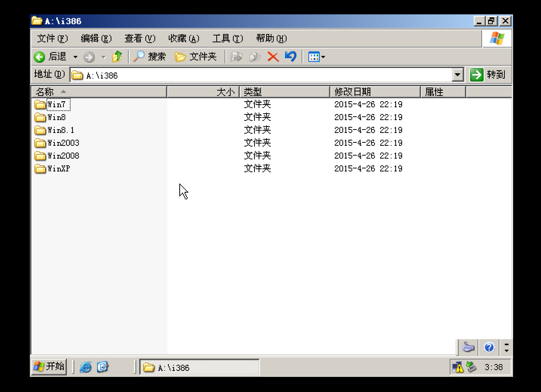Open the Views dropdown button
Viewport: 541px width, 392px height.
(316, 57)
